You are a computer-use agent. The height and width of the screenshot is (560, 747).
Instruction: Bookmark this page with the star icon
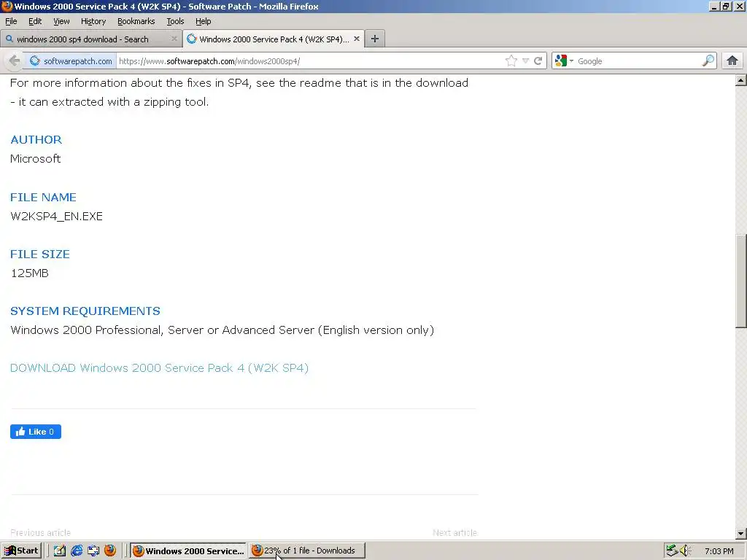click(x=511, y=61)
